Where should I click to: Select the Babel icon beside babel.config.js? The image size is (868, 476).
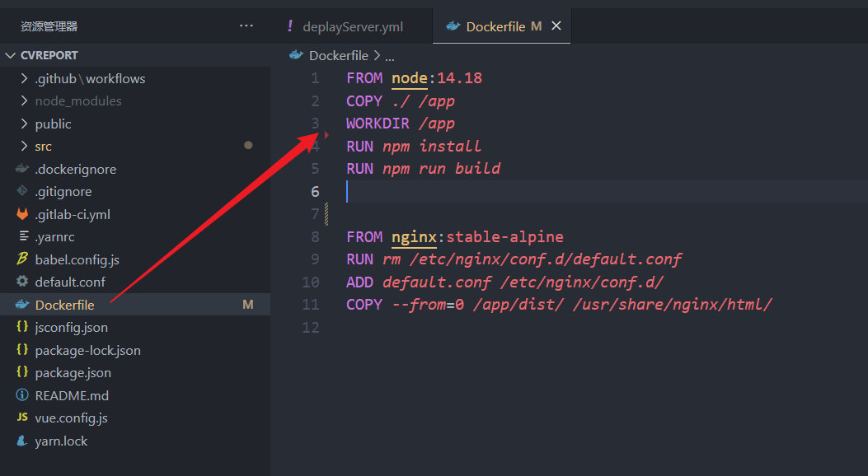coord(23,259)
